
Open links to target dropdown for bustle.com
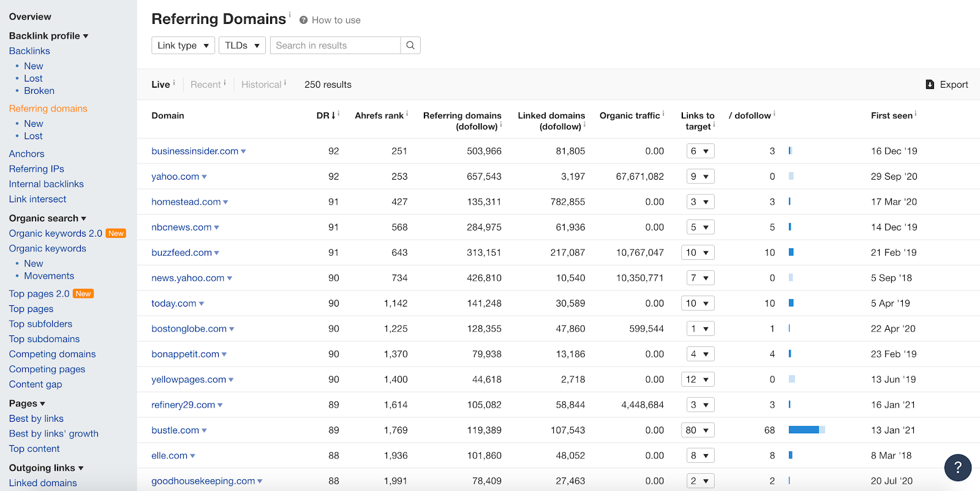[698, 430]
